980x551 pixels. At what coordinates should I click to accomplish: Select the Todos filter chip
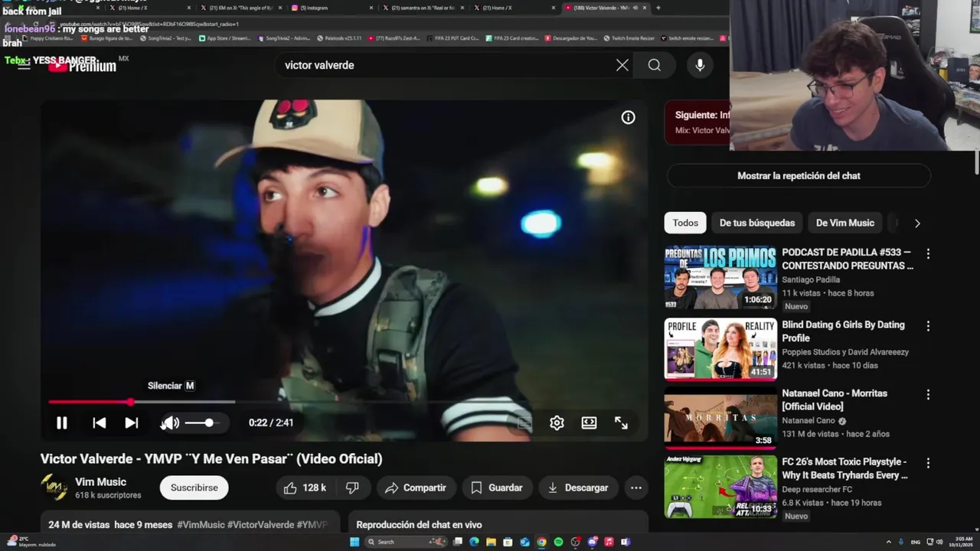click(x=685, y=223)
